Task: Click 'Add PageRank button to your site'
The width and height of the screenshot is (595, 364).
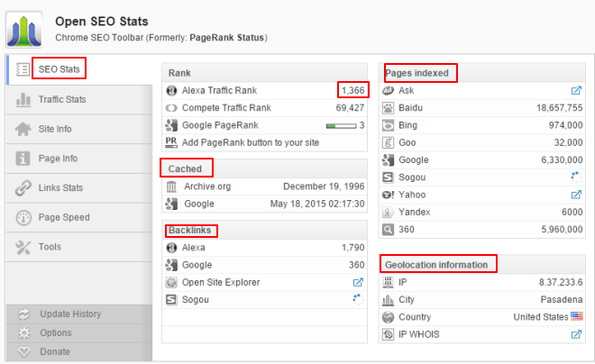Action: [x=251, y=142]
